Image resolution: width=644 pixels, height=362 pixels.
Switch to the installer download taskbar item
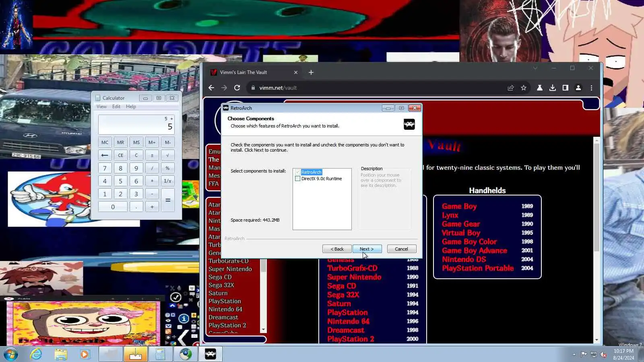pos(136,354)
